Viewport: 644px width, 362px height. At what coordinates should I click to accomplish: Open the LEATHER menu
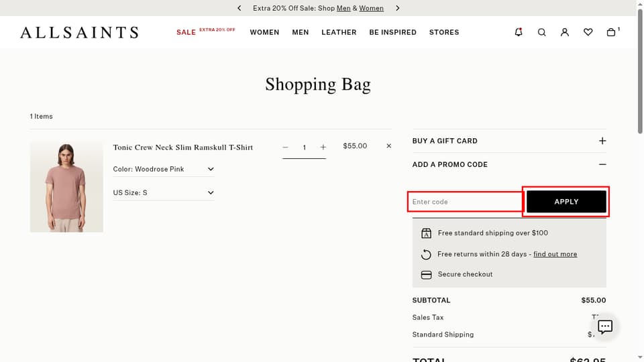point(339,32)
